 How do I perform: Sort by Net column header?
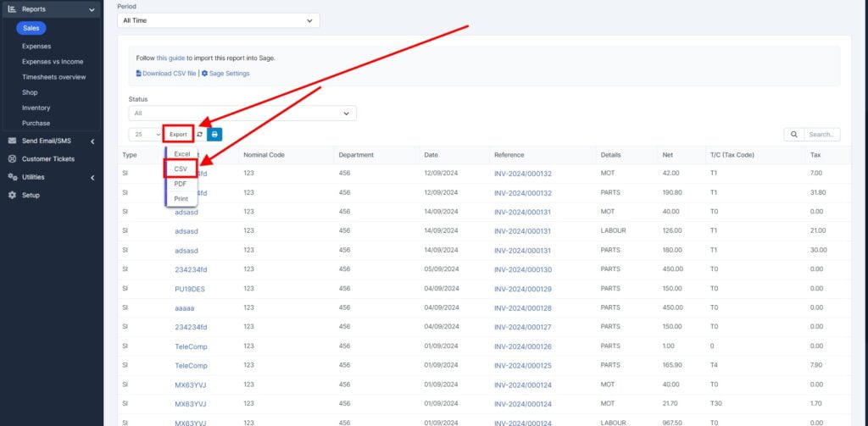tap(668, 155)
